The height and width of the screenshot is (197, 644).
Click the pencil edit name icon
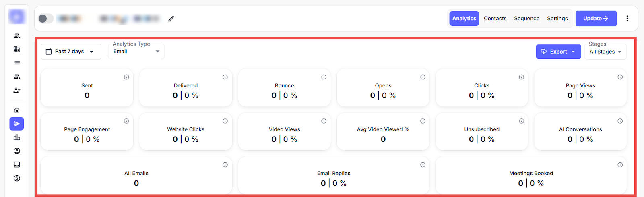tap(171, 19)
